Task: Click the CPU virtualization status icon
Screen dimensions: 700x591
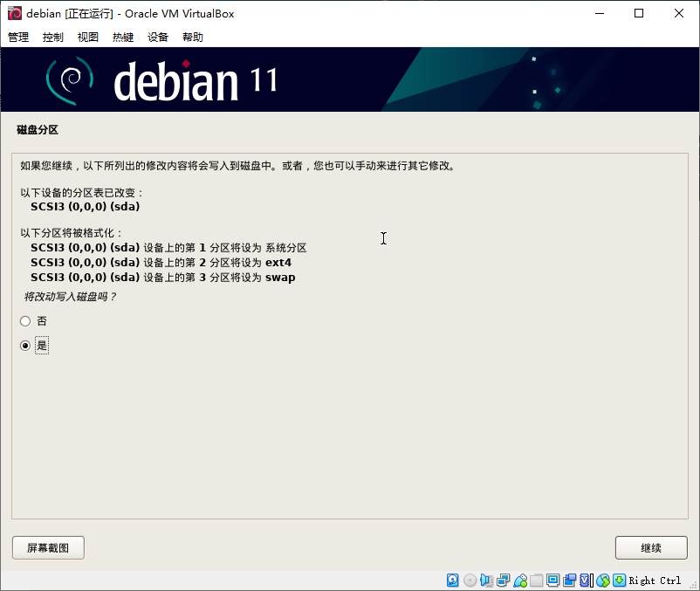Action: [x=587, y=580]
